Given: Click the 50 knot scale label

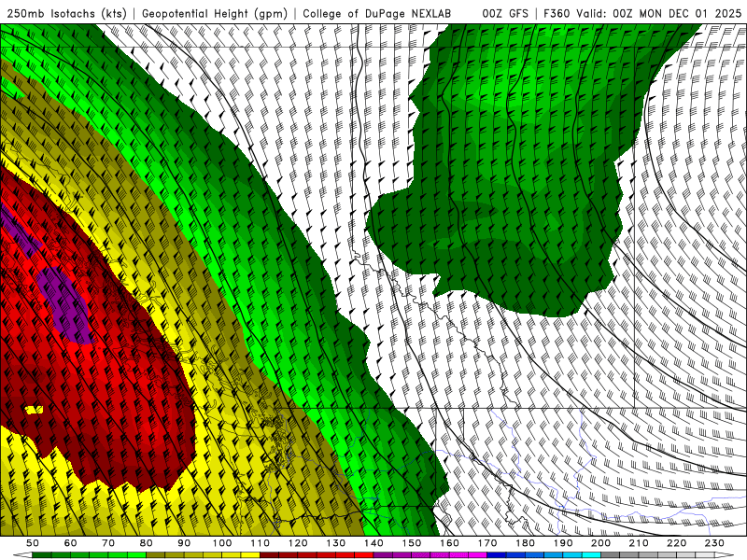Looking at the screenshot, I should (33, 543).
